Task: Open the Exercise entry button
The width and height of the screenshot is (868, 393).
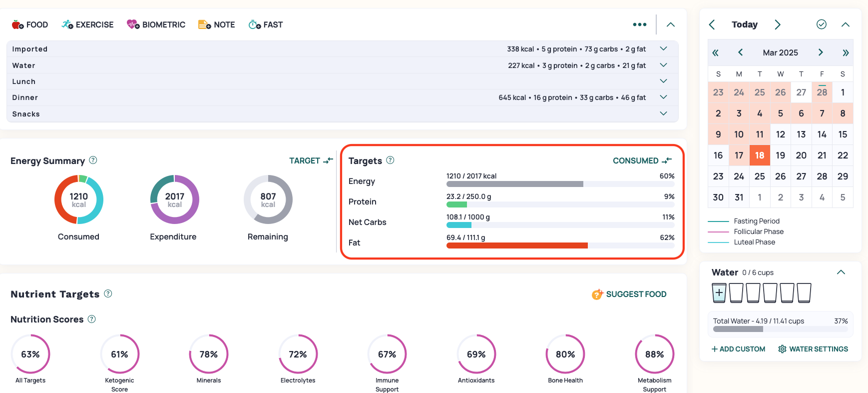Action: (x=87, y=24)
